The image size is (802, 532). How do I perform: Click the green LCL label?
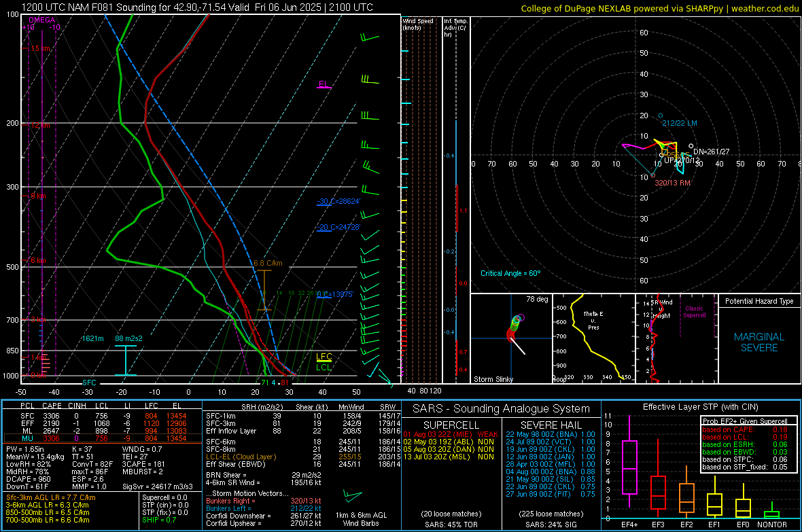(x=324, y=368)
